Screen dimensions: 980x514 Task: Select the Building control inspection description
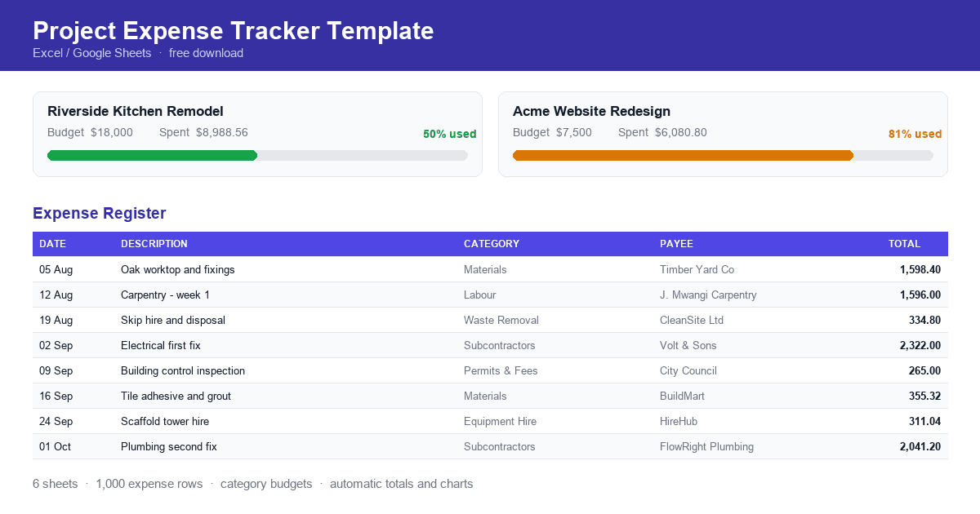coord(183,370)
